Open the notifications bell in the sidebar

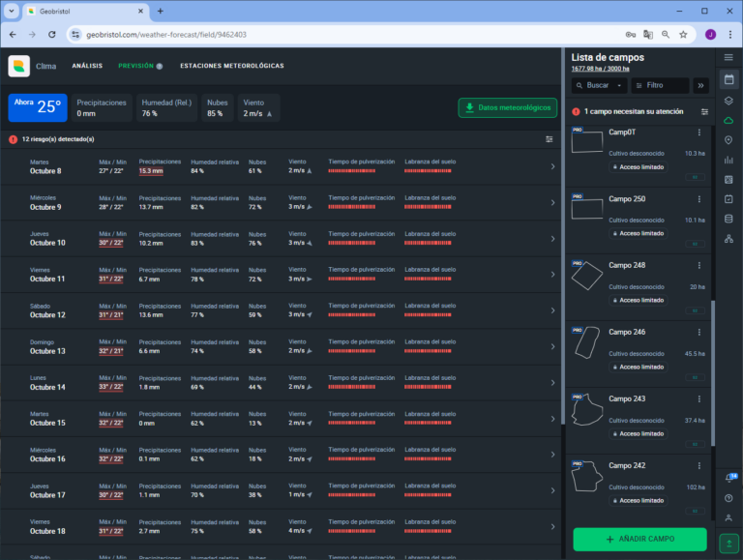(728, 478)
